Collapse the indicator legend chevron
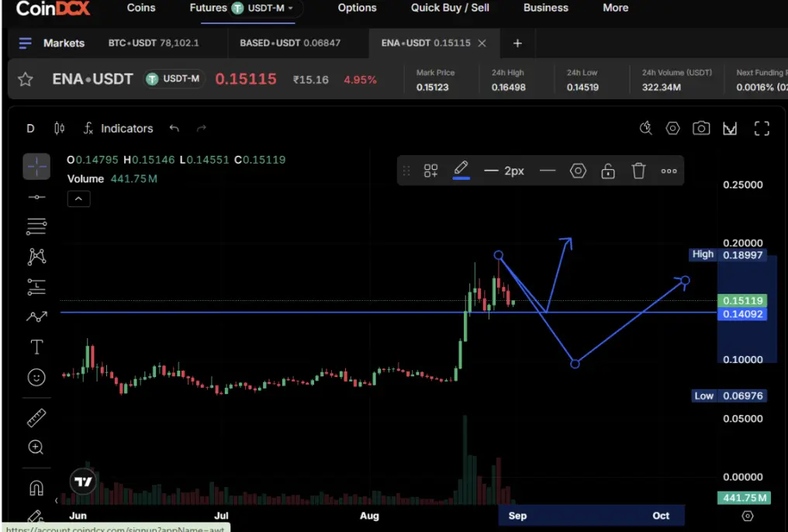The width and height of the screenshot is (788, 532). coord(79,199)
